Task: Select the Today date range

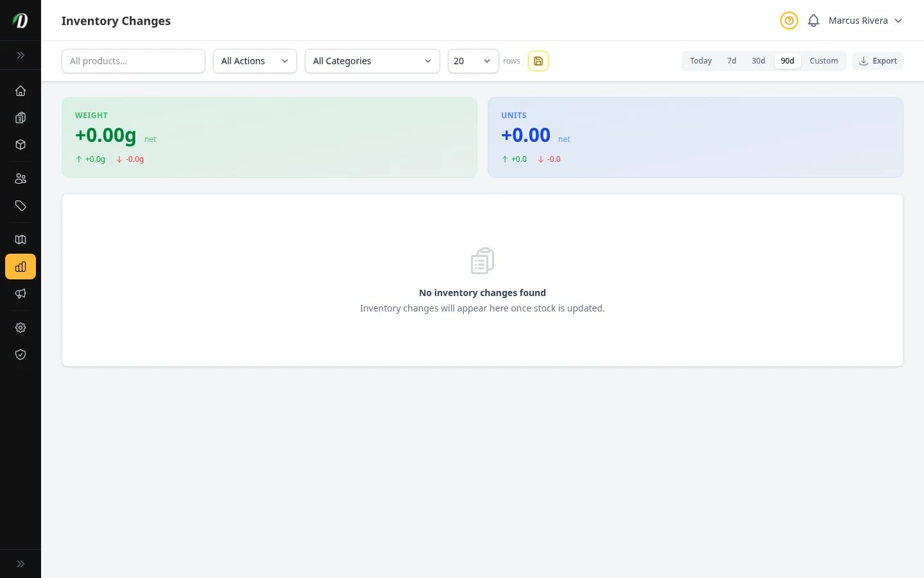Action: pyautogui.click(x=701, y=61)
